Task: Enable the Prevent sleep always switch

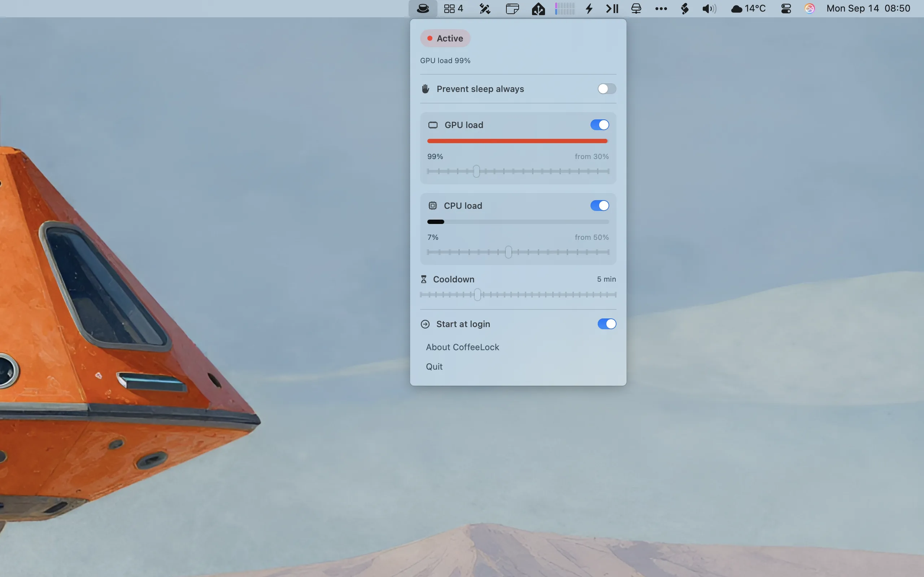Action: pyautogui.click(x=607, y=89)
